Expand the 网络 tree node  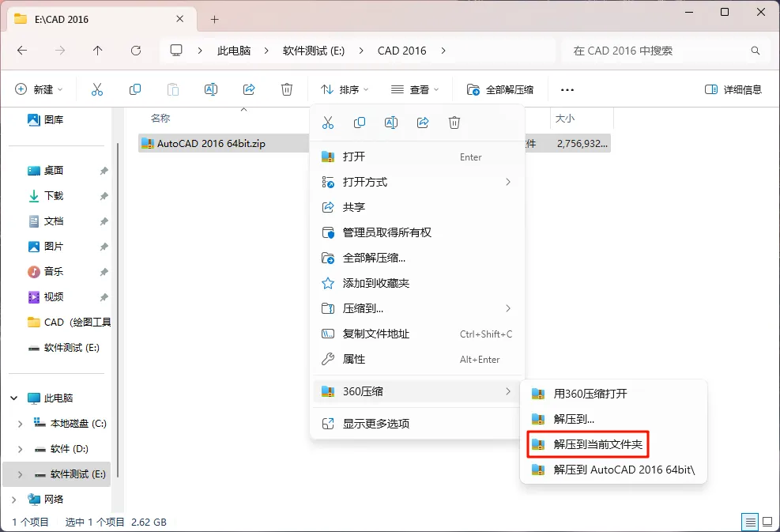pos(14,499)
